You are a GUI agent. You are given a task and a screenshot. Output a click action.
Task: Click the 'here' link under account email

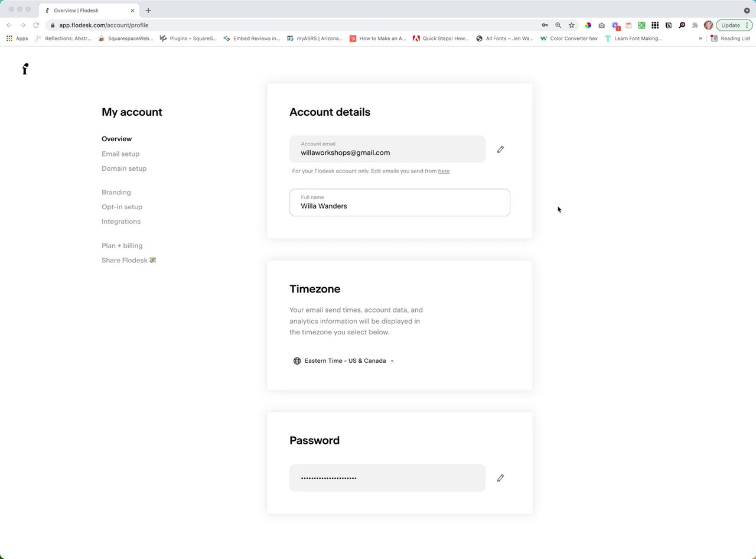click(444, 171)
